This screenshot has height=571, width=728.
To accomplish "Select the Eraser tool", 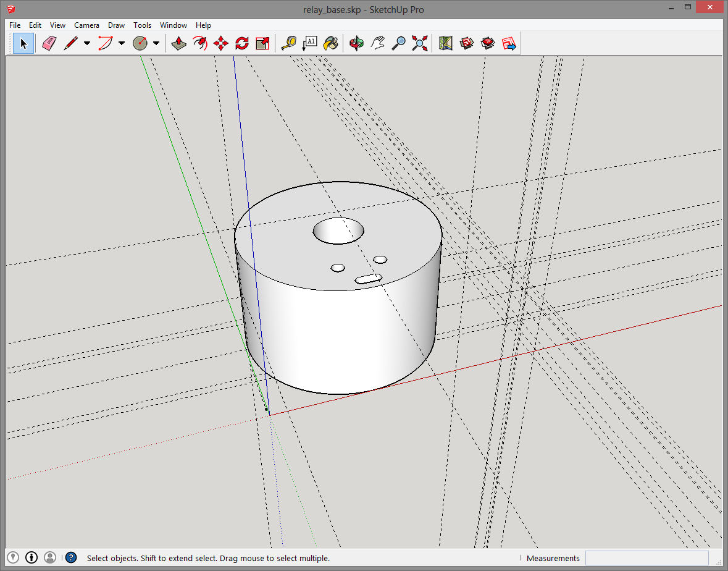I will (49, 43).
